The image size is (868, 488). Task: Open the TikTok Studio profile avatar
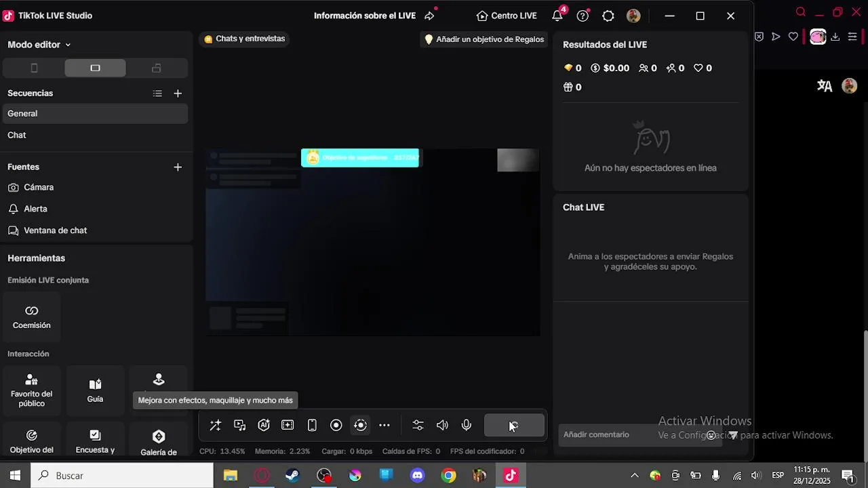tap(633, 16)
